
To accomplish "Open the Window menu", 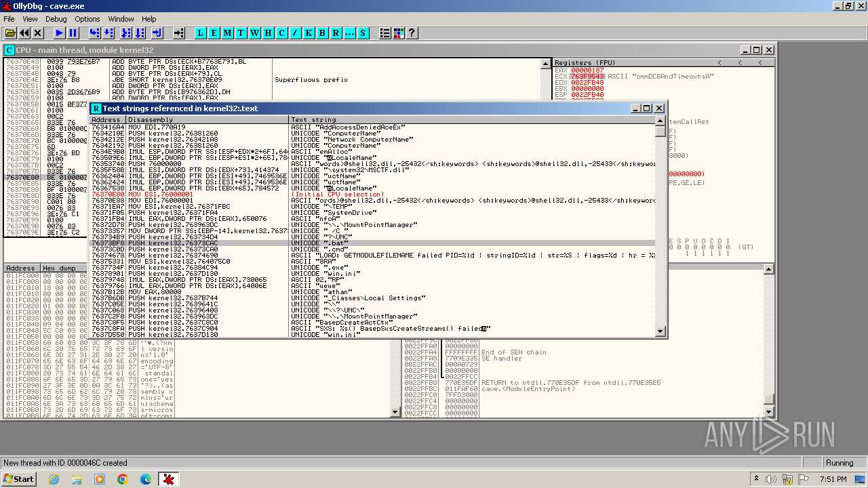I will 121,19.
